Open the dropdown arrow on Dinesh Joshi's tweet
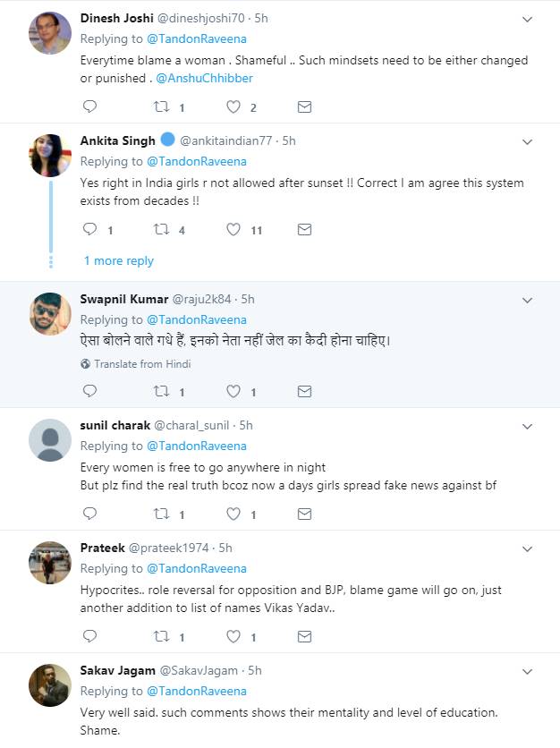 coord(527,19)
